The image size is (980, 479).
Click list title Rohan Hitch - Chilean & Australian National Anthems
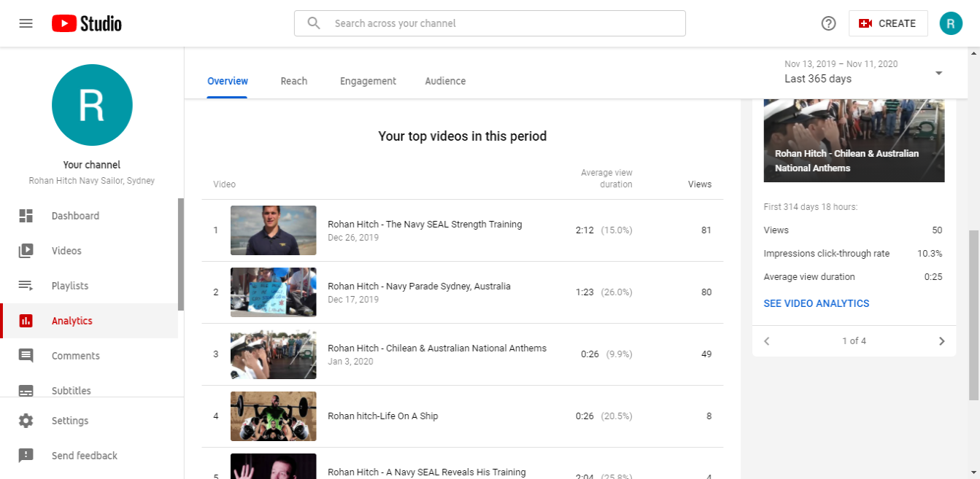(x=437, y=348)
